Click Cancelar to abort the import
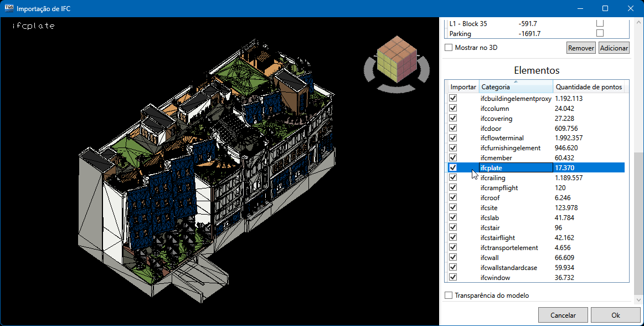This screenshot has width=644, height=326. (563, 315)
